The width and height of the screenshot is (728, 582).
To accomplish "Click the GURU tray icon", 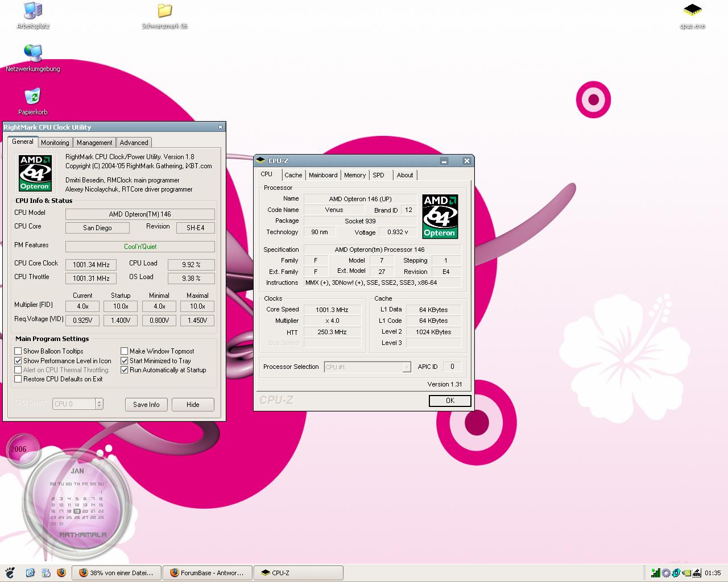I will click(x=697, y=573).
